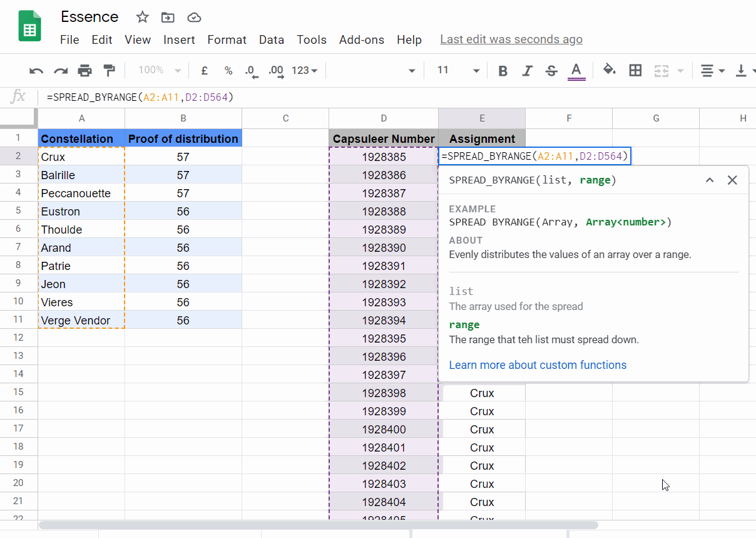Close the SPREAD_BYRANGE function help popup
Image resolution: width=756 pixels, height=538 pixels.
point(732,180)
